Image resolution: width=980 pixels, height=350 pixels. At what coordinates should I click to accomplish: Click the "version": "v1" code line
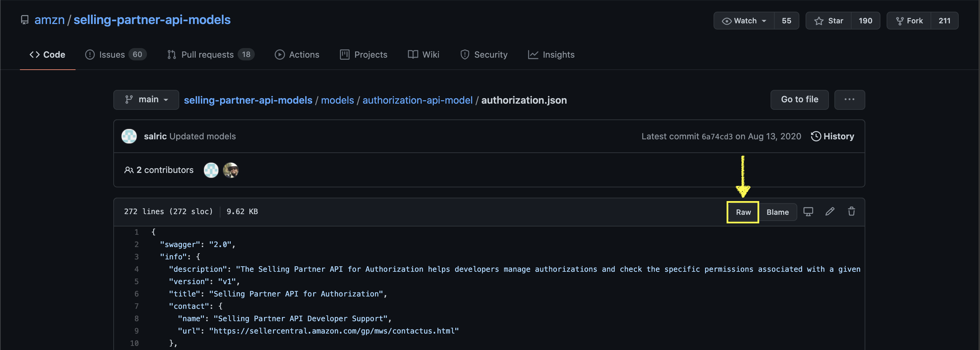[204, 282]
